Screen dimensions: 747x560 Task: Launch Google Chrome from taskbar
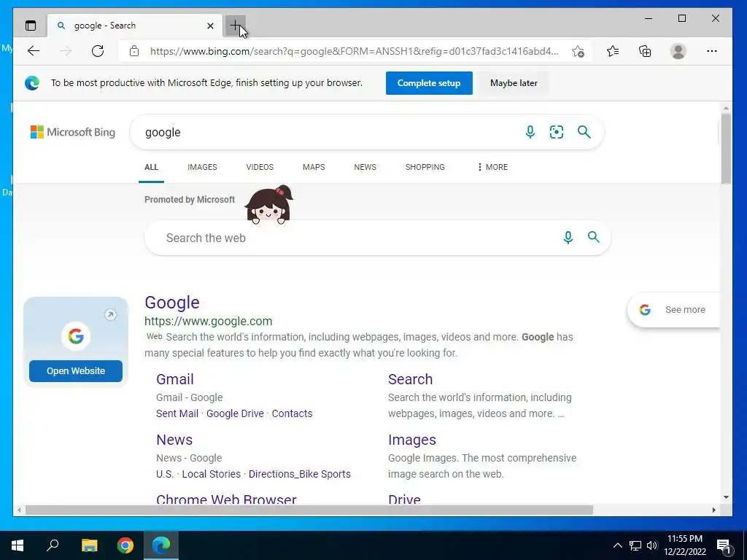point(125,545)
